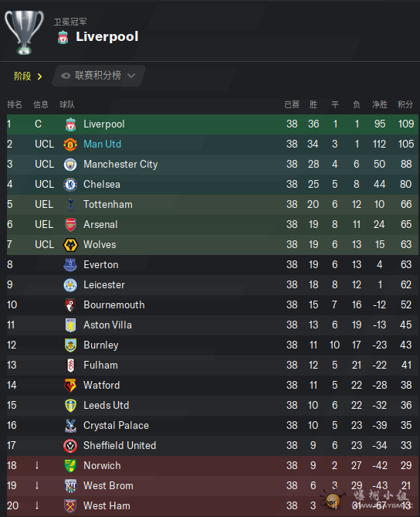The height and width of the screenshot is (517, 420).
Task: Click the silver trophy icon
Action: 24,32
